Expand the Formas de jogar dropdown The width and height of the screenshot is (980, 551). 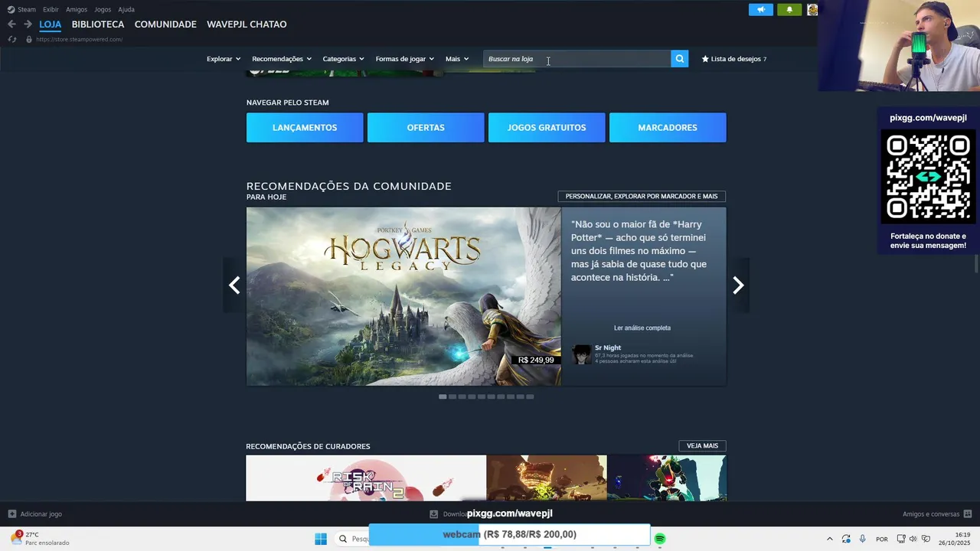405,59
